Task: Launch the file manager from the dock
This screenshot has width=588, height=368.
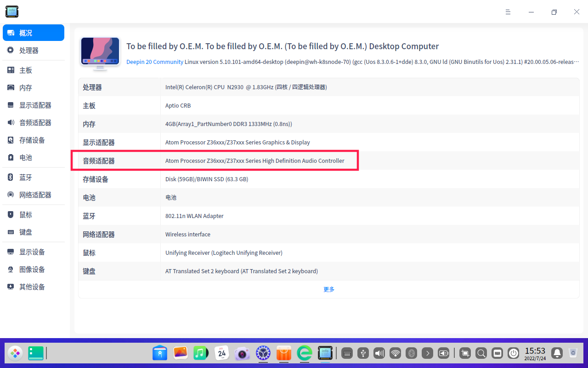Action: pos(160,353)
